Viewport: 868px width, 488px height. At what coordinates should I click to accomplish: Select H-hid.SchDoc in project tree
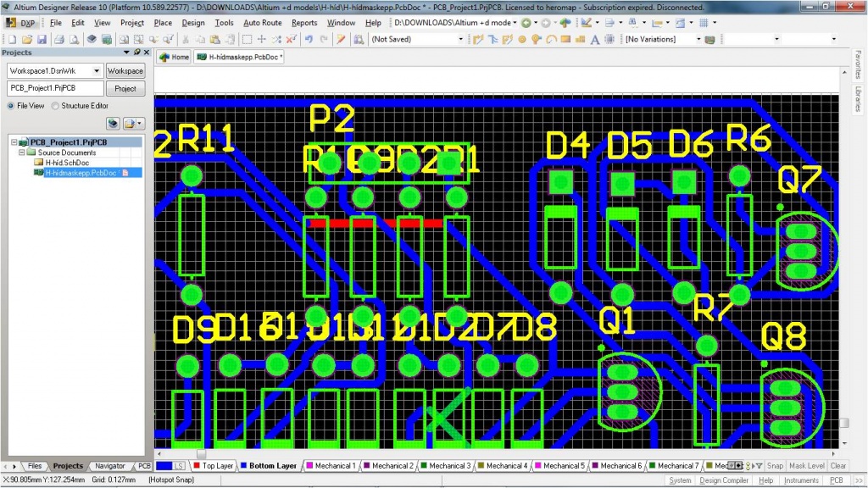(67, 163)
